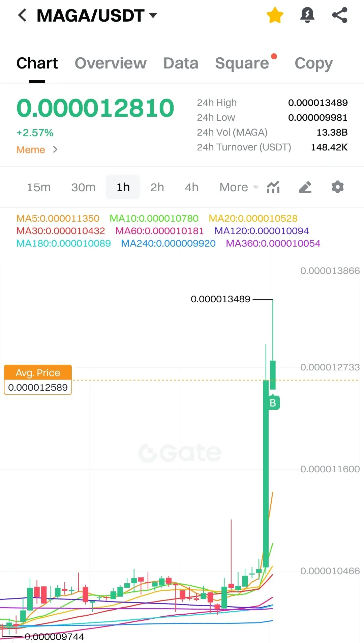Open the drawing tools pencil icon
The width and height of the screenshot is (364, 643).
[305, 187]
